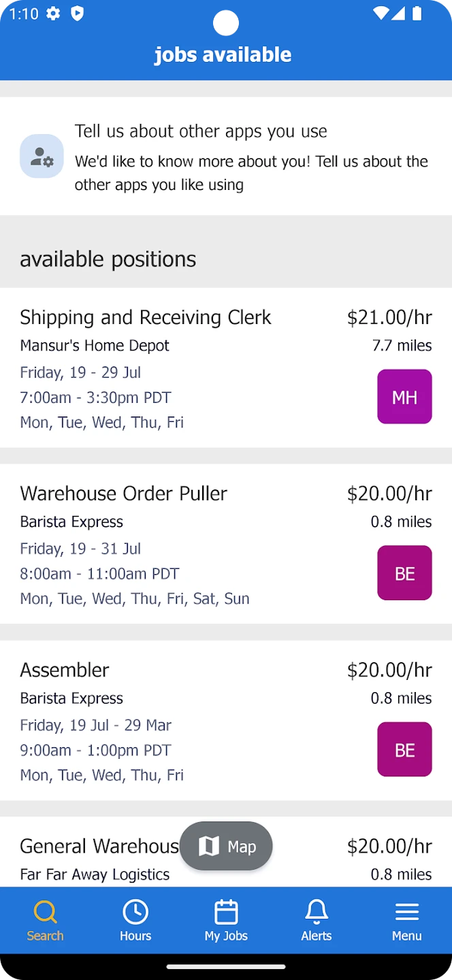This screenshot has height=980, width=452.
Task: Tap the profile settings icon beside app survey
Action: pos(42,157)
